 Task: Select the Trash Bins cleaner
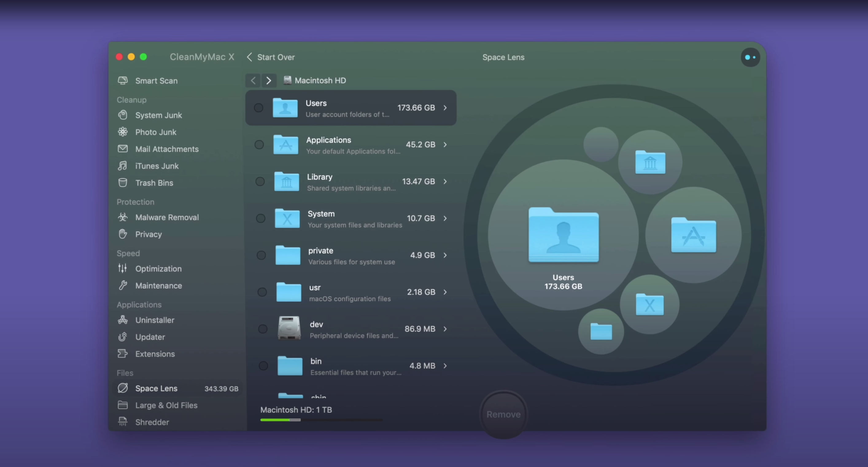tap(155, 183)
